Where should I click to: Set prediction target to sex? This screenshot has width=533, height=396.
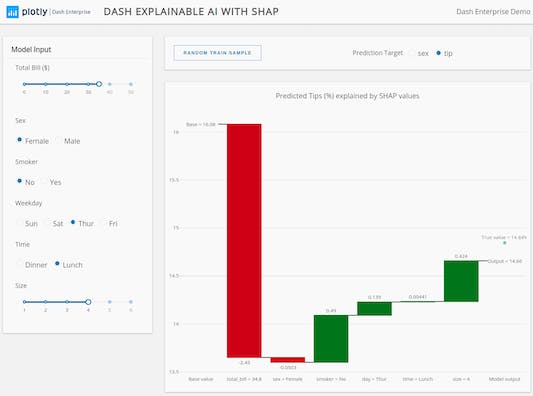point(412,53)
